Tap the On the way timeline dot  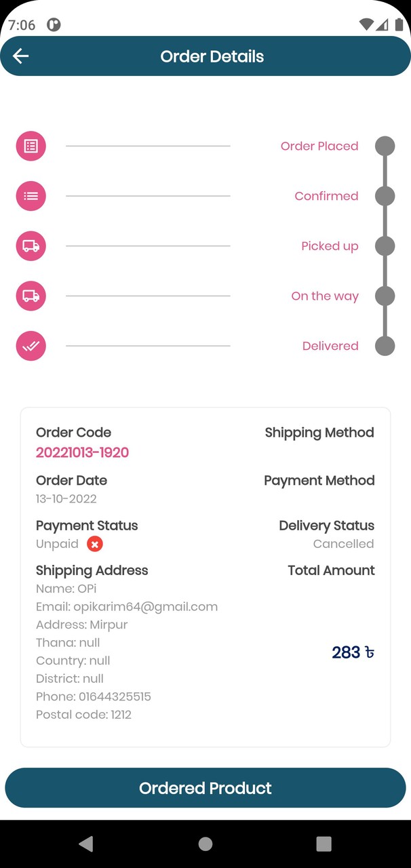pos(385,296)
